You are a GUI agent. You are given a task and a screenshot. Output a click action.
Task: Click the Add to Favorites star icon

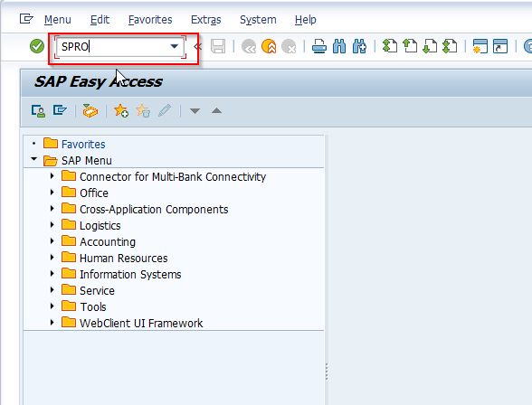121,111
